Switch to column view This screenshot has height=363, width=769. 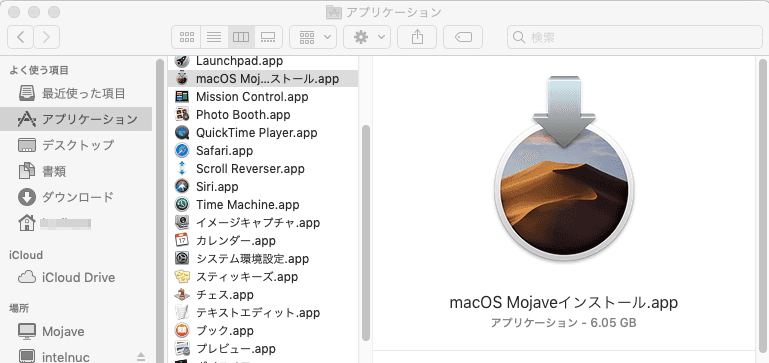tap(241, 37)
